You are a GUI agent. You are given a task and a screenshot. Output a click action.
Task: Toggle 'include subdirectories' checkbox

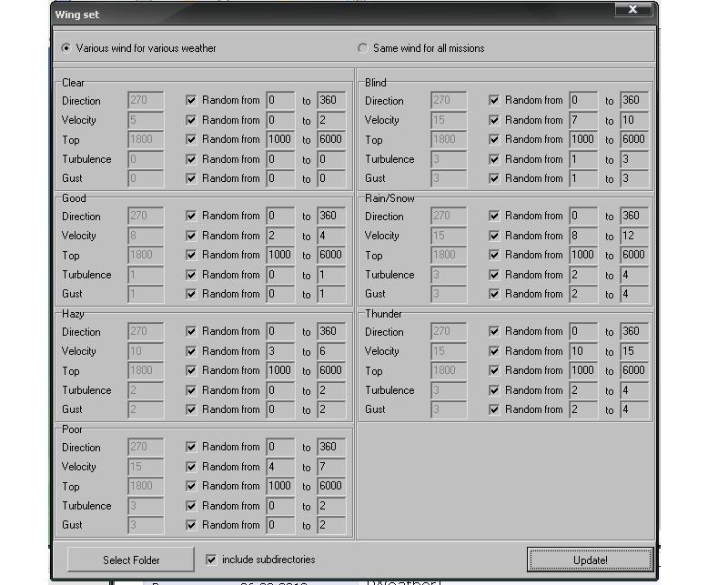click(211, 560)
